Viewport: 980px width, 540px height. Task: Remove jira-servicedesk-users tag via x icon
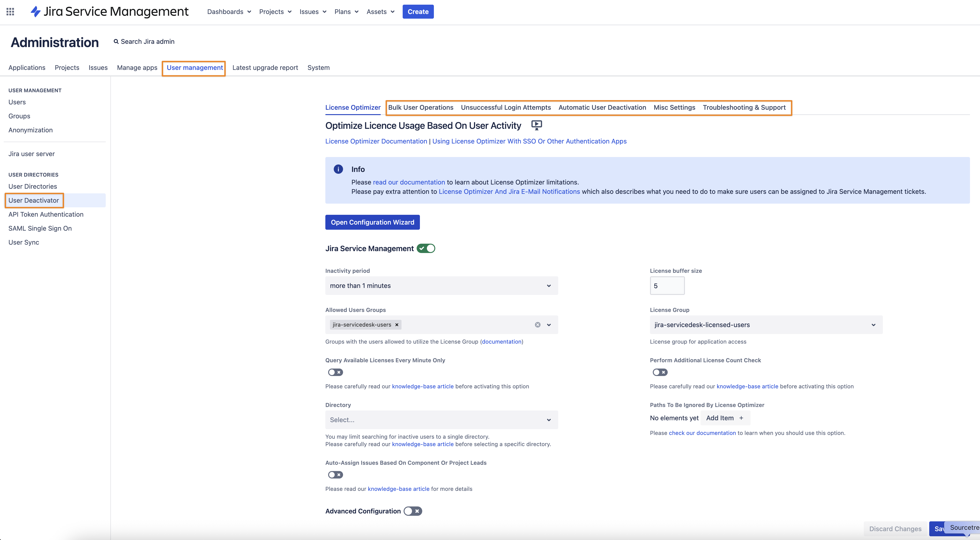tap(397, 325)
